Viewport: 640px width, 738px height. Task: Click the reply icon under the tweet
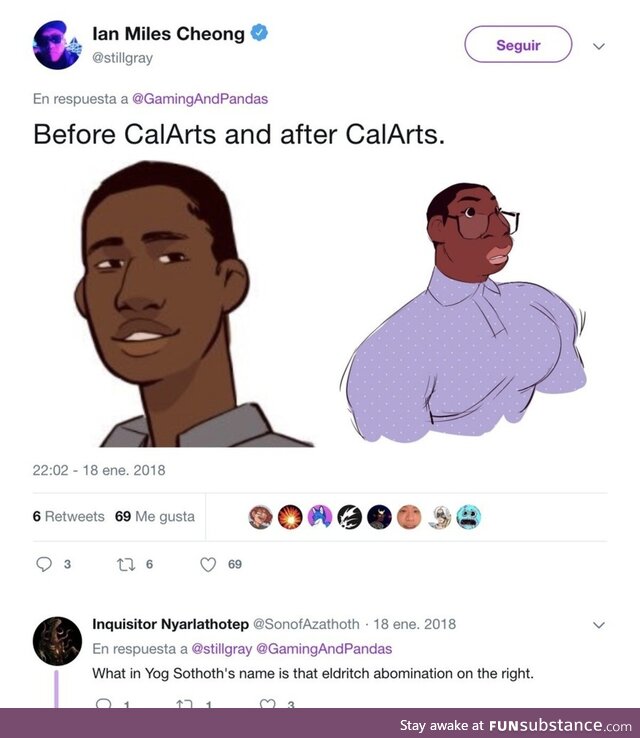click(x=44, y=564)
